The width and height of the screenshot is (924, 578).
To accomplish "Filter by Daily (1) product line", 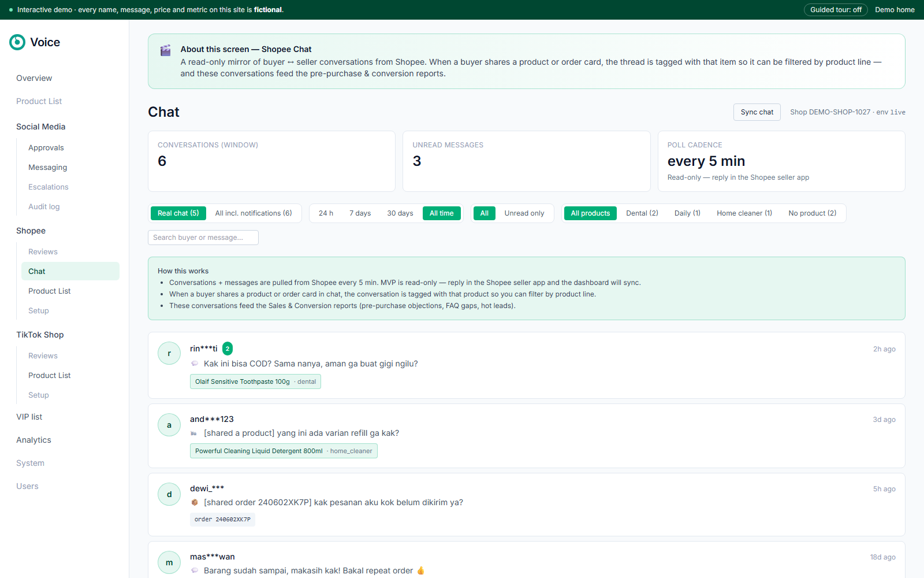I will tap(687, 213).
